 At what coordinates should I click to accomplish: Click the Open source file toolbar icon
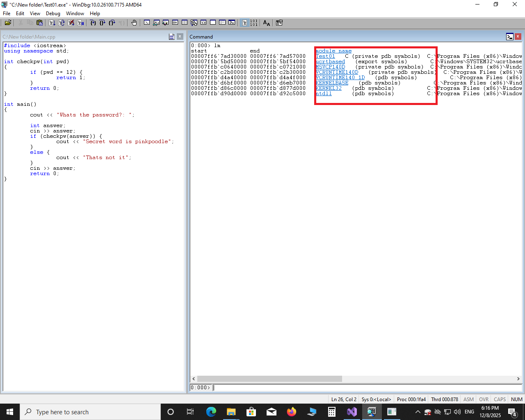[x=8, y=23]
